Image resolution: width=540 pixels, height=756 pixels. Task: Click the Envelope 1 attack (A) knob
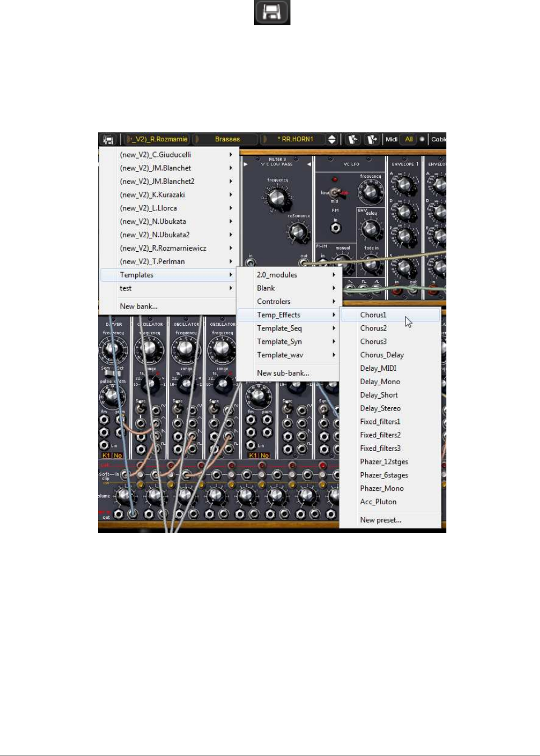click(404, 184)
